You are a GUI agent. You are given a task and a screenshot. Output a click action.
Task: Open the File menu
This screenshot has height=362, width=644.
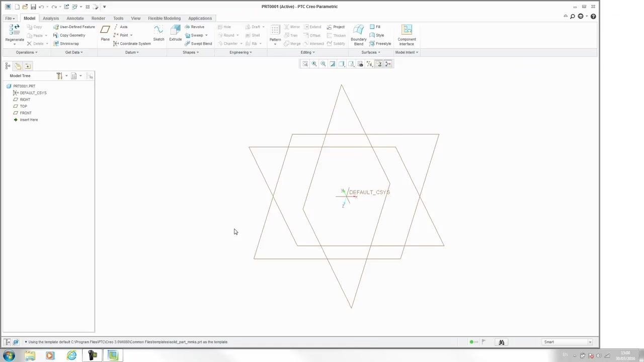pos(10,18)
